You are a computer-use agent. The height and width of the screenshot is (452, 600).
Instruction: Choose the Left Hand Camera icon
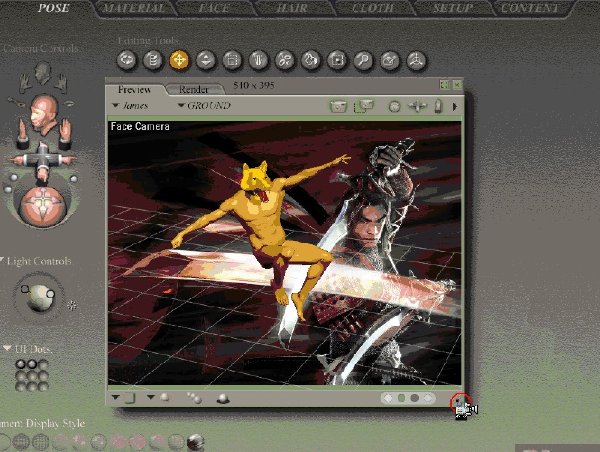click(26, 83)
